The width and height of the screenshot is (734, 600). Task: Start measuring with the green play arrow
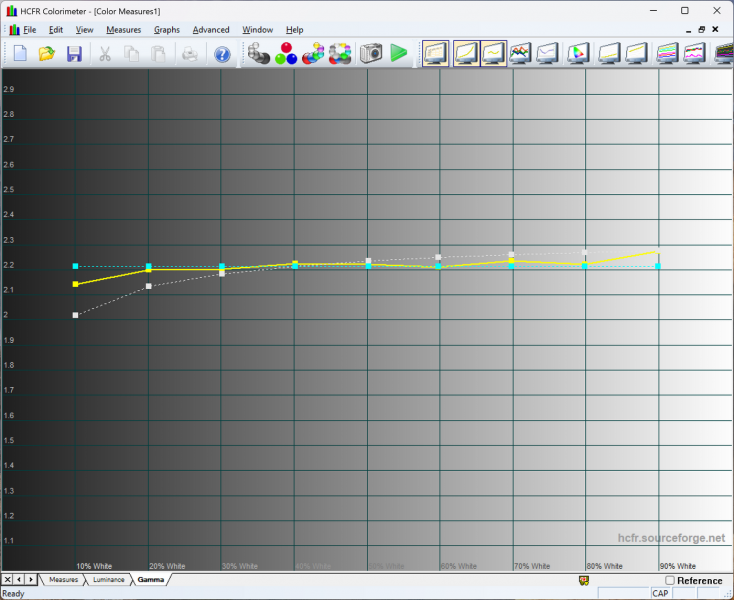coord(399,54)
